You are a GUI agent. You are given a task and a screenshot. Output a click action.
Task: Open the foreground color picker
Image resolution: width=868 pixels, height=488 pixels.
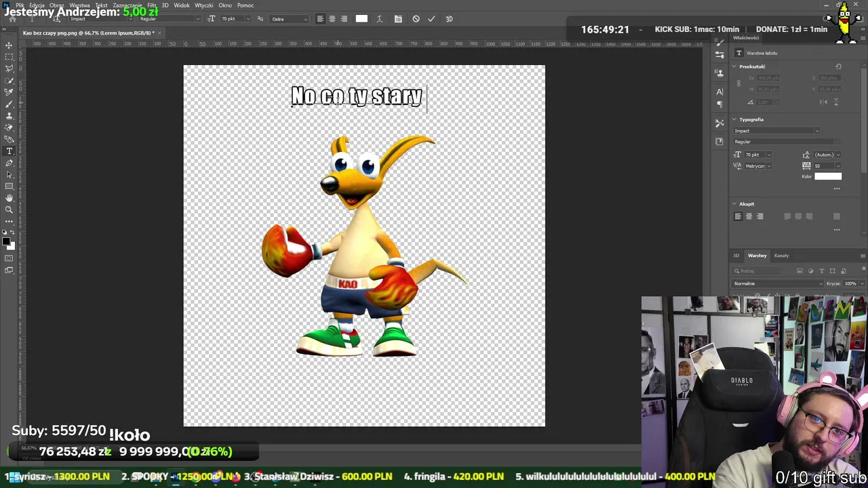coord(7,242)
